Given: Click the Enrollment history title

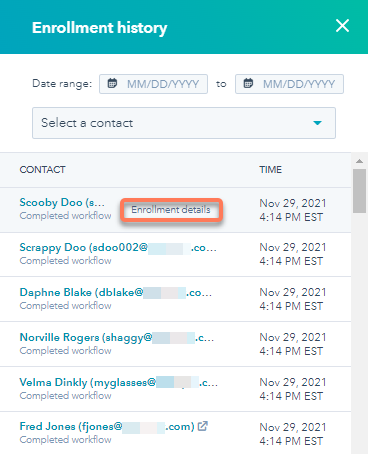Looking at the screenshot, I should 99,28.
